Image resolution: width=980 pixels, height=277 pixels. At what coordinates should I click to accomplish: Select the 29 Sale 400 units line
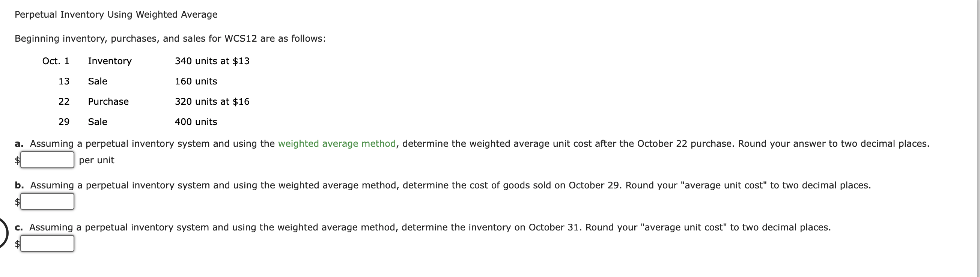coord(97,122)
